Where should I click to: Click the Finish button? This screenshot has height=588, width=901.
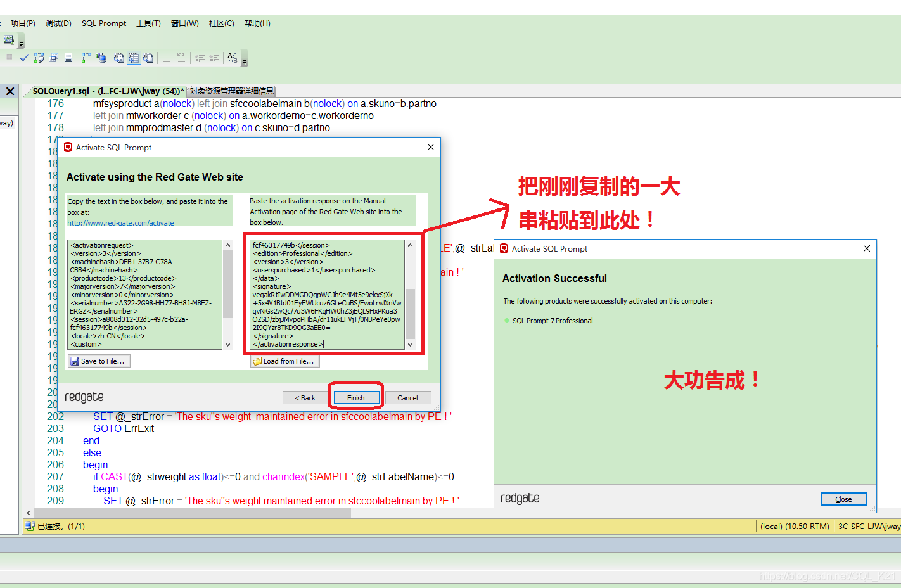pos(356,398)
